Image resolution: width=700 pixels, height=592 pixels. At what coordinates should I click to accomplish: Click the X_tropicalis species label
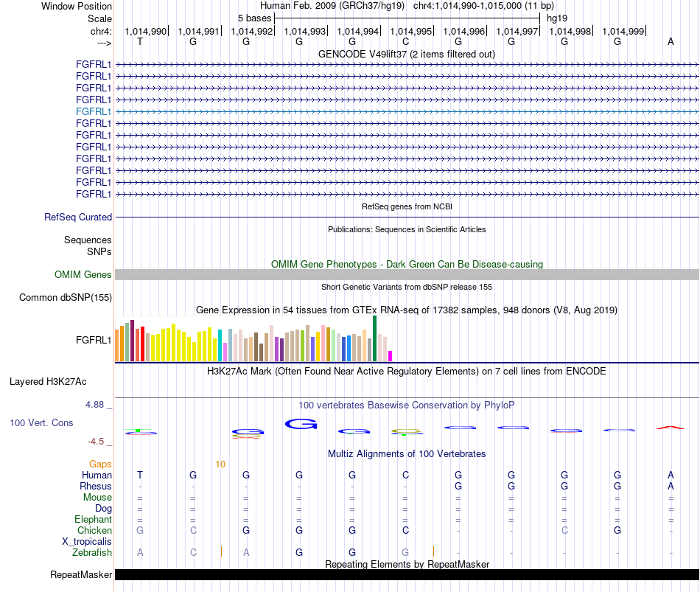click(x=87, y=542)
